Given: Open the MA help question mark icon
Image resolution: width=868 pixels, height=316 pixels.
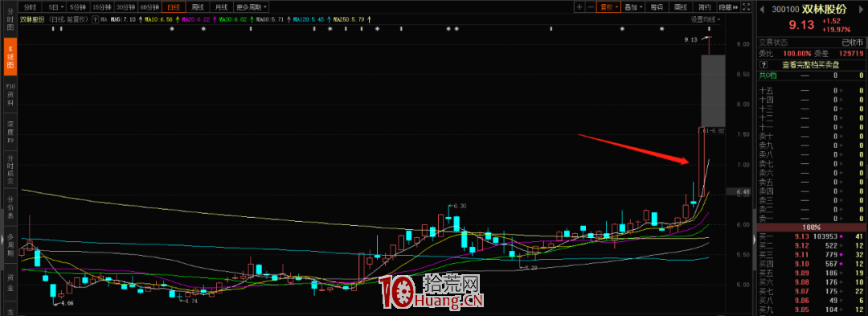Looking at the screenshot, I should [x=95, y=19].
